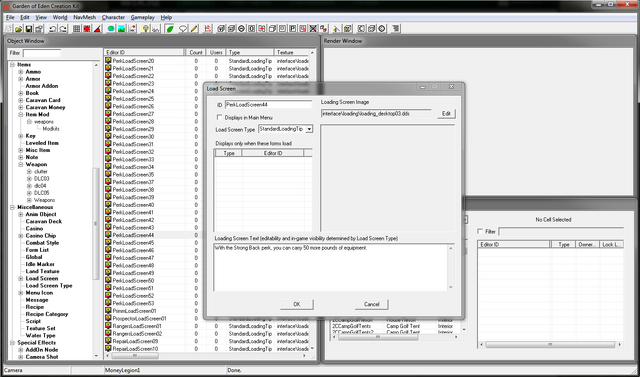
Task: Select PrimmLoadScreen01 in the list
Action: pos(134,311)
